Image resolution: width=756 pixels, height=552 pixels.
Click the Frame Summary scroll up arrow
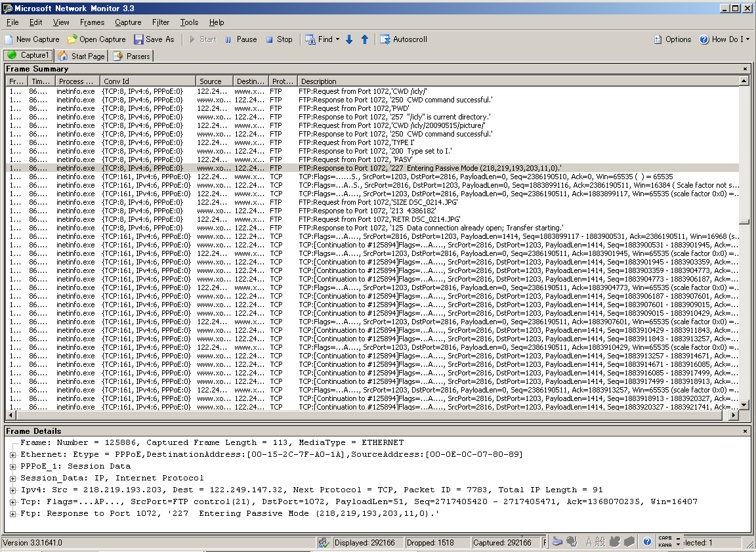point(744,81)
